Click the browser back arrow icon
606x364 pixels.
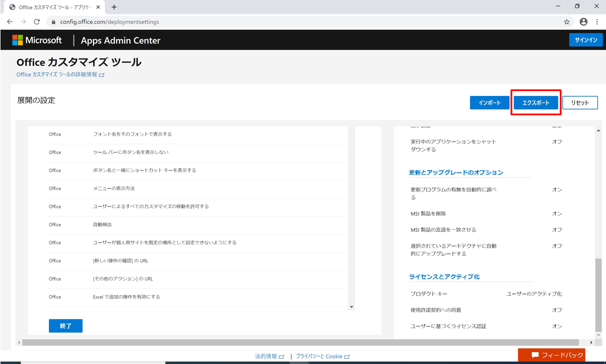point(10,22)
